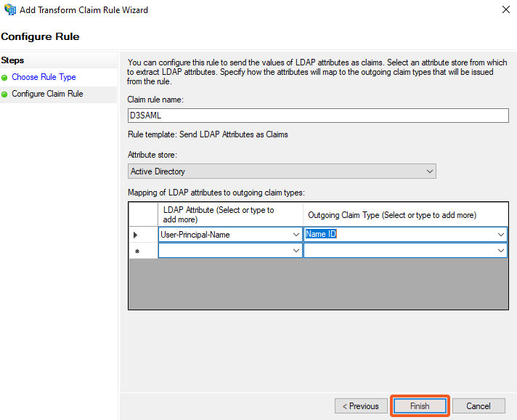Viewport: 517px width, 420px height.
Task: Click the Claim rule name field
Action: (317, 116)
